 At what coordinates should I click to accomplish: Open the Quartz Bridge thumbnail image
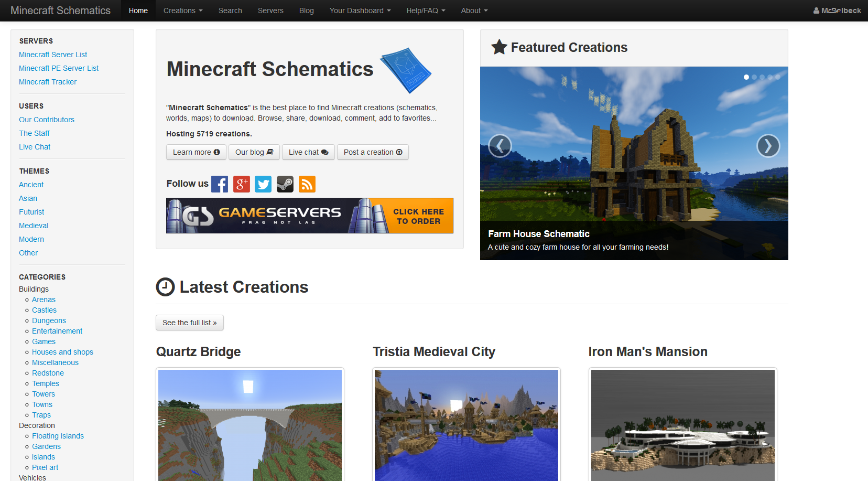[x=250, y=425]
